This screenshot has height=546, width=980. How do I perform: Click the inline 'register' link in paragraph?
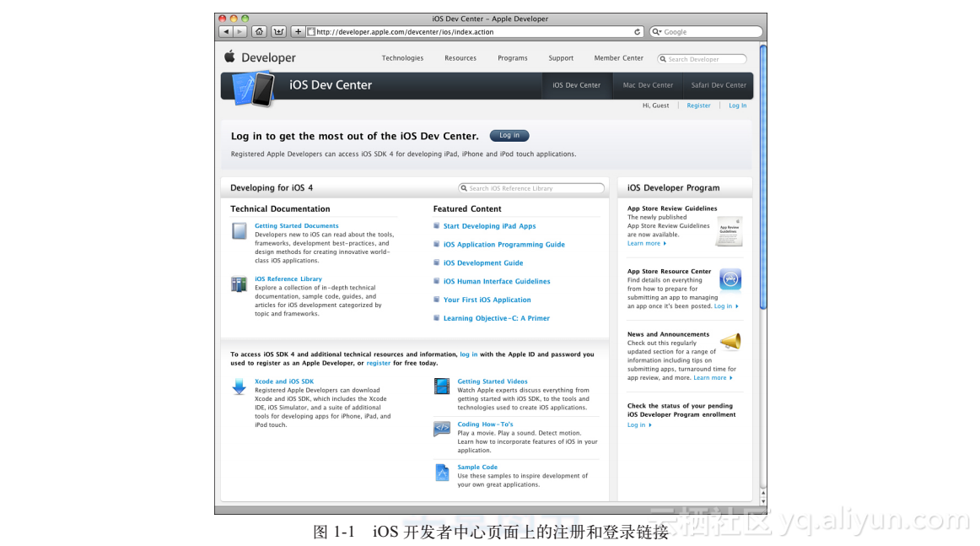pos(378,364)
